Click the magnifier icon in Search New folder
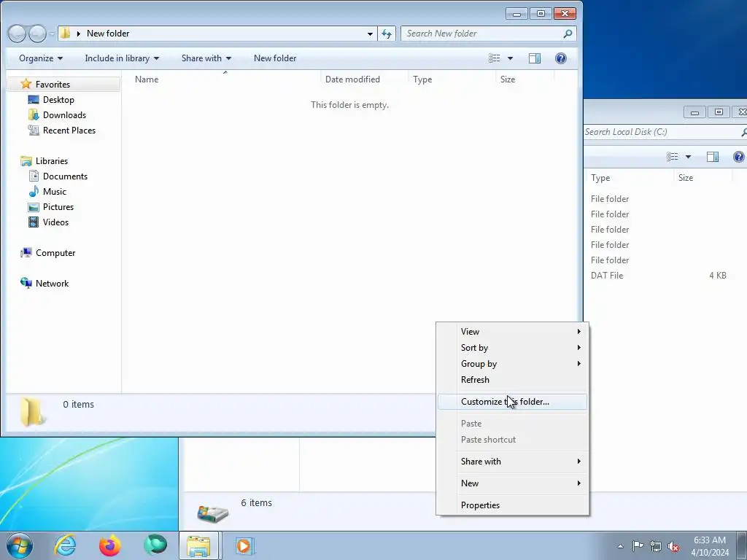747x560 pixels. tap(568, 34)
